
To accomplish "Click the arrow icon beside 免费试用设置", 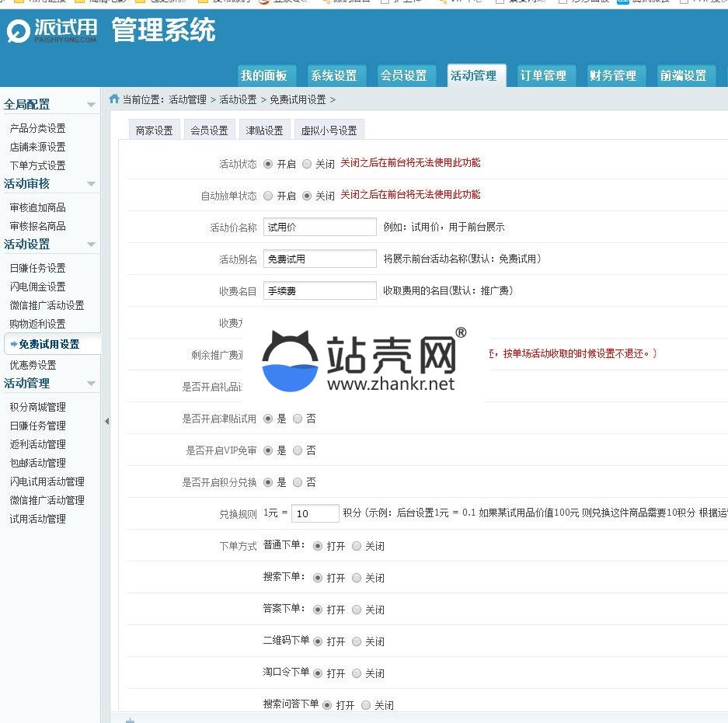I will pos(13,344).
